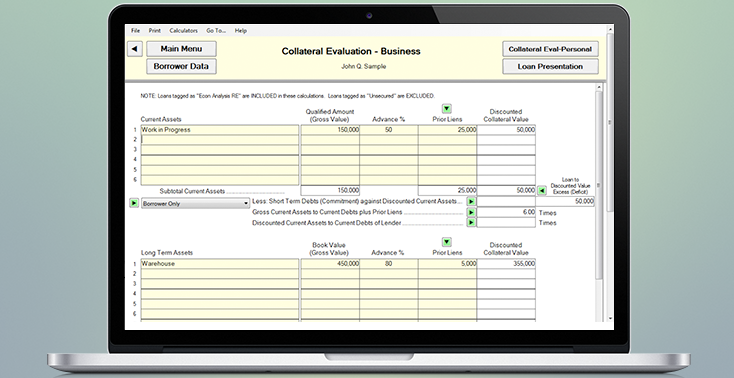Click Long Term Assets row 2 name field
The height and width of the screenshot is (378, 734).
point(220,274)
